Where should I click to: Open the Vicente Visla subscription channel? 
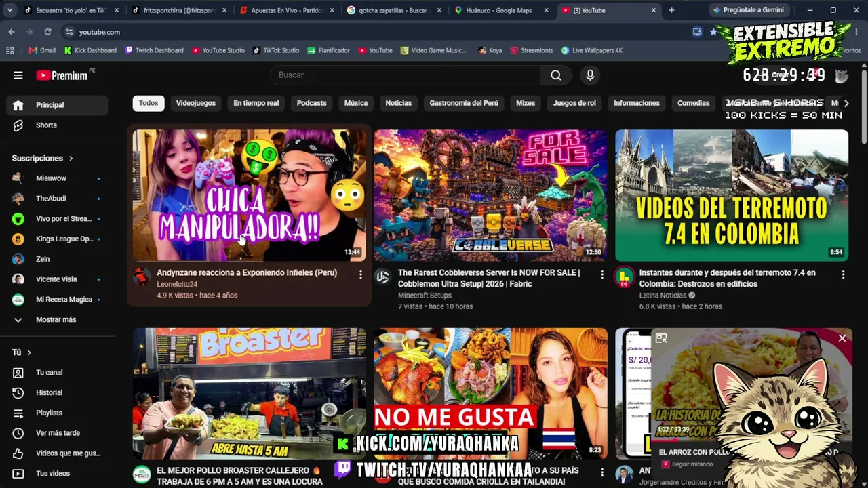coord(57,279)
